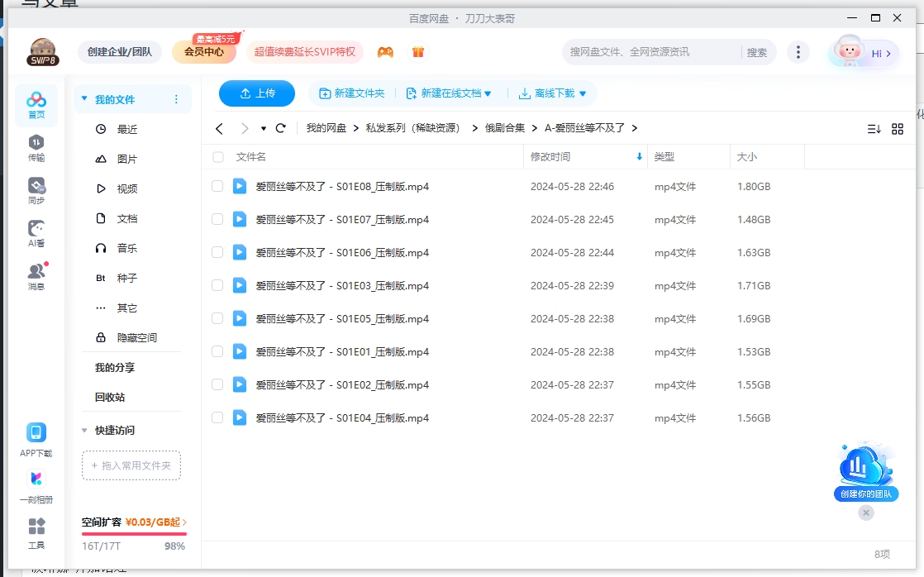This screenshot has height=577, width=924.
Task: Refresh the current folder view
Action: [x=280, y=128]
